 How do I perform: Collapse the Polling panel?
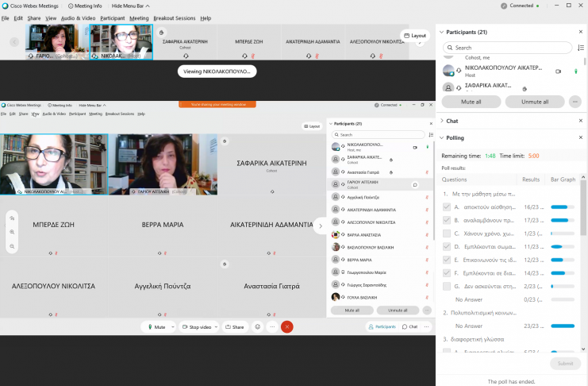point(441,137)
